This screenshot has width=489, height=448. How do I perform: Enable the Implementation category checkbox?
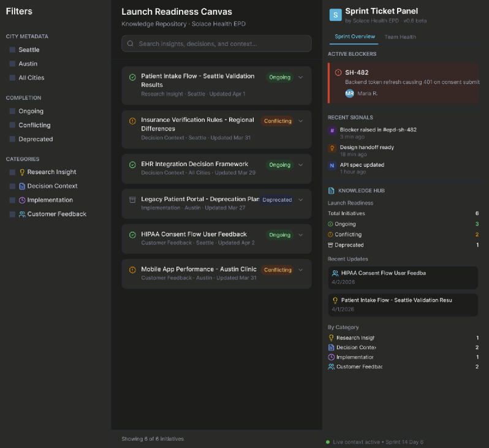12,200
